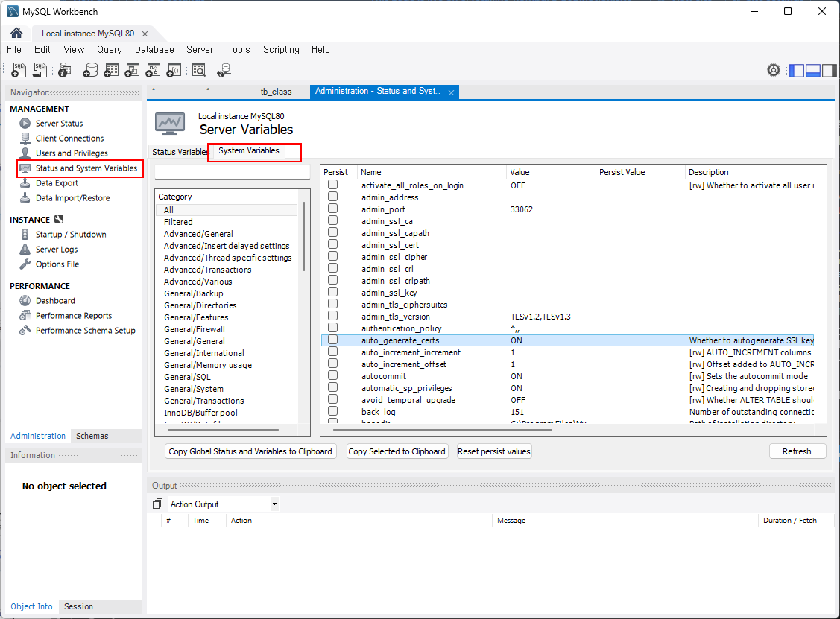Tick persist checkbox for back_log

[x=332, y=411]
